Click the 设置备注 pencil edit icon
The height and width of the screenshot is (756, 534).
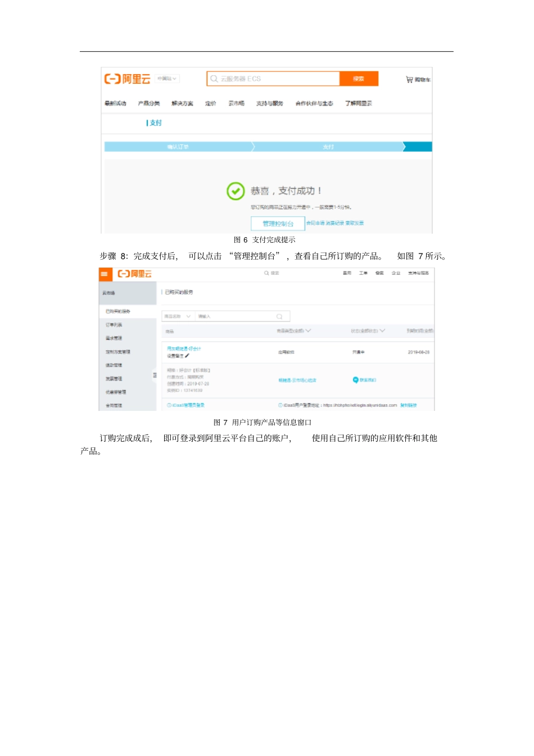[x=187, y=356]
